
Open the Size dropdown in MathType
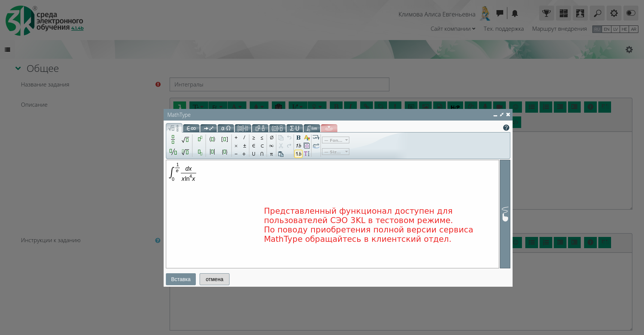pos(335,152)
